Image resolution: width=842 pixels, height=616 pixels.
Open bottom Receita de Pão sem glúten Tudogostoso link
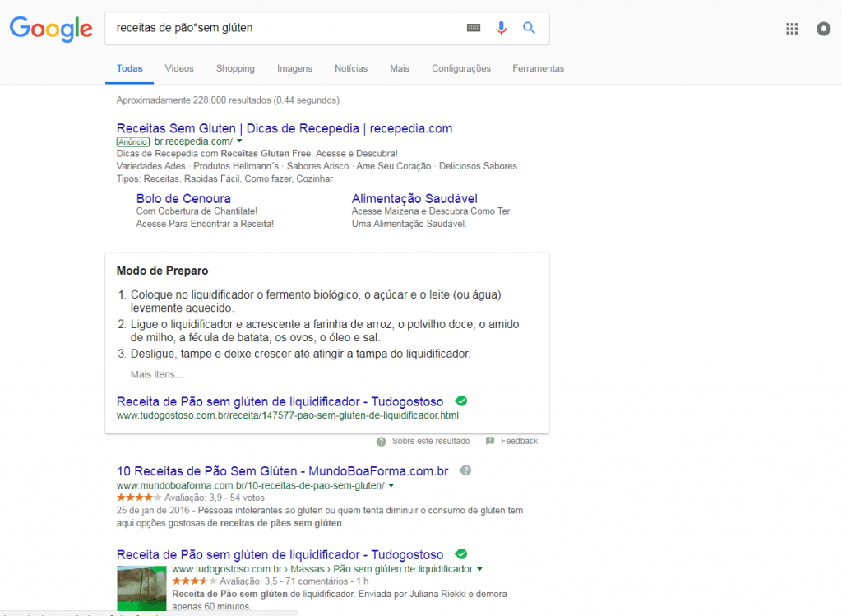[x=280, y=555]
